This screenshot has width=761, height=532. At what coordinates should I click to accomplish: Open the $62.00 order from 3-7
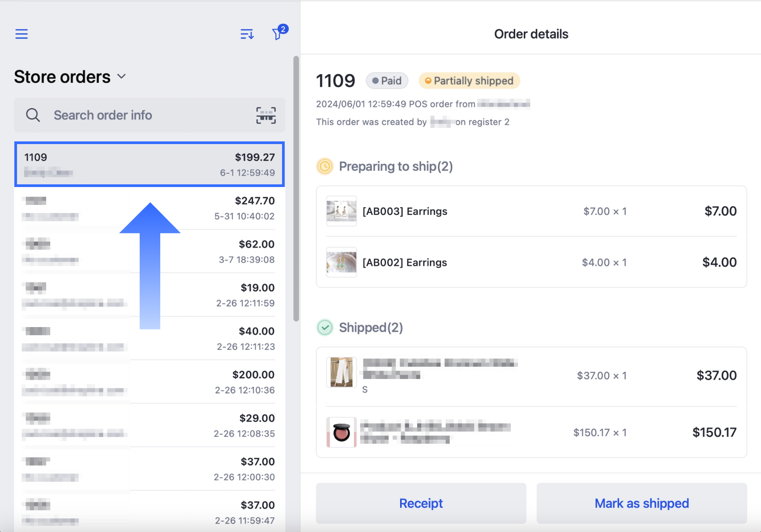point(150,251)
